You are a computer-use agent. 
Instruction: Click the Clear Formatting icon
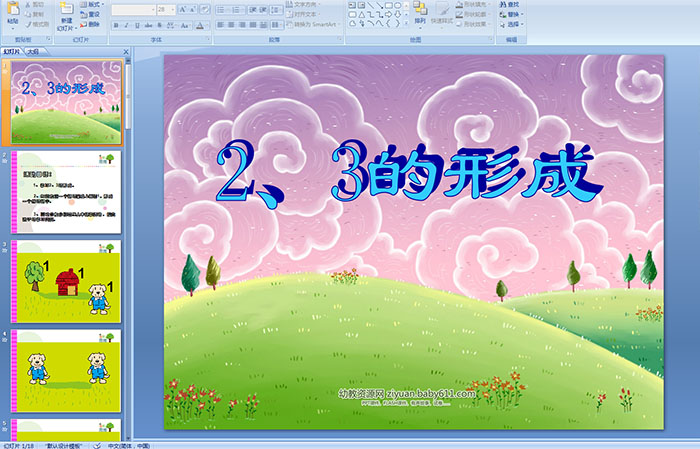[x=205, y=9]
